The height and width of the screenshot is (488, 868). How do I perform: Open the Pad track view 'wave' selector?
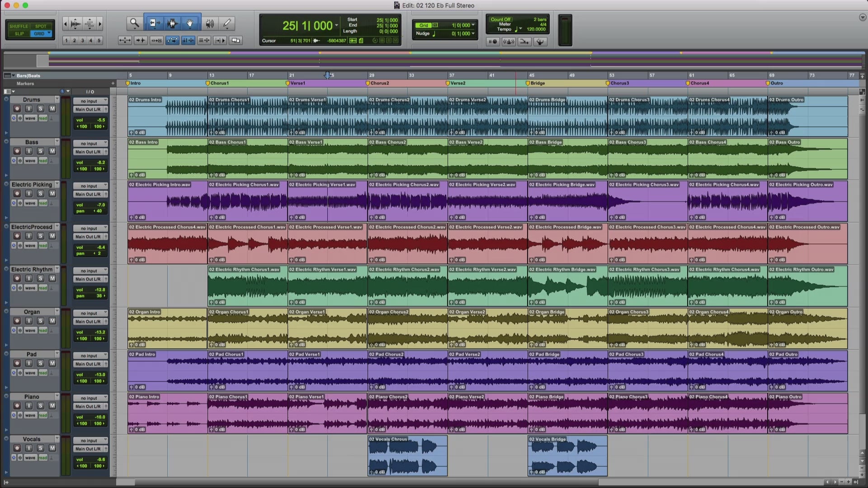(30, 373)
